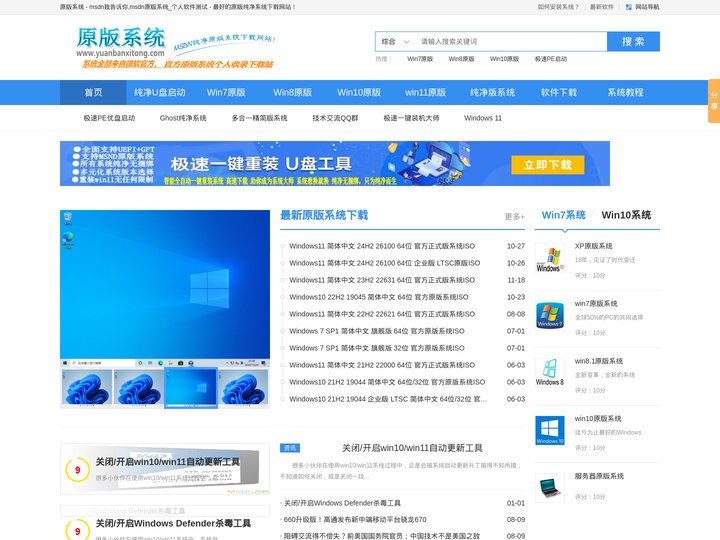Open the server system laptop icon
This screenshot has width=720, height=540.
(550, 488)
